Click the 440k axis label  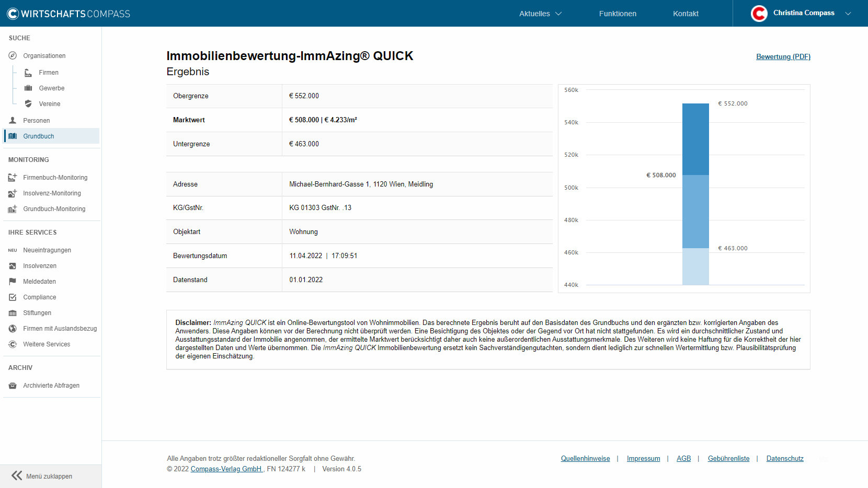pyautogui.click(x=571, y=285)
